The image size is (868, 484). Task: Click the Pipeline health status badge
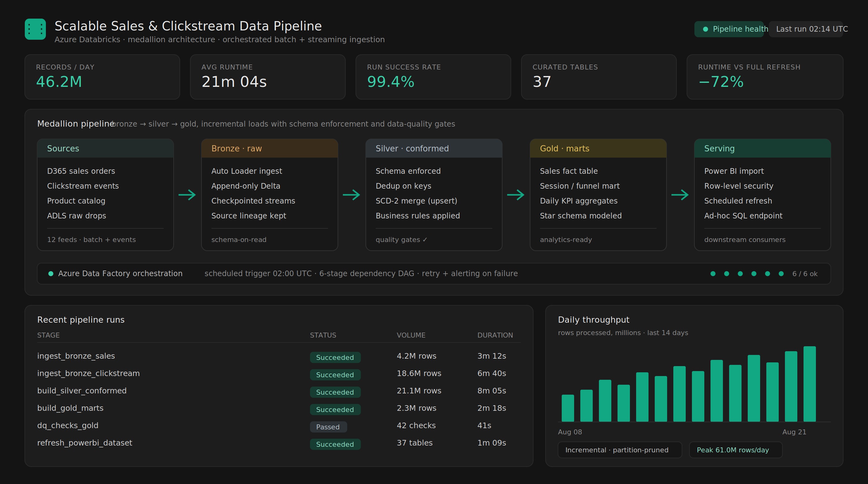click(729, 29)
